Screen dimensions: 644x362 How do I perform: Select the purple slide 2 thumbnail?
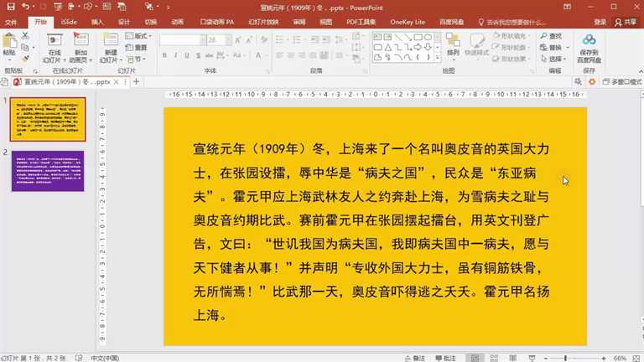pyautogui.click(x=47, y=171)
